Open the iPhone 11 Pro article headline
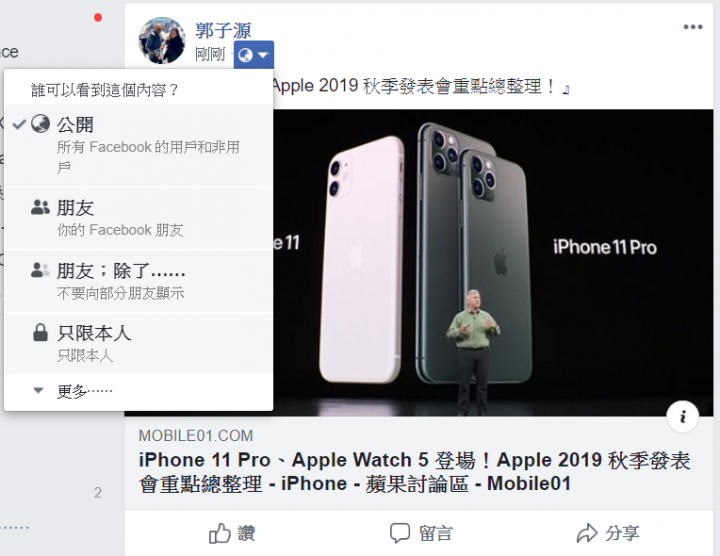 click(414, 472)
